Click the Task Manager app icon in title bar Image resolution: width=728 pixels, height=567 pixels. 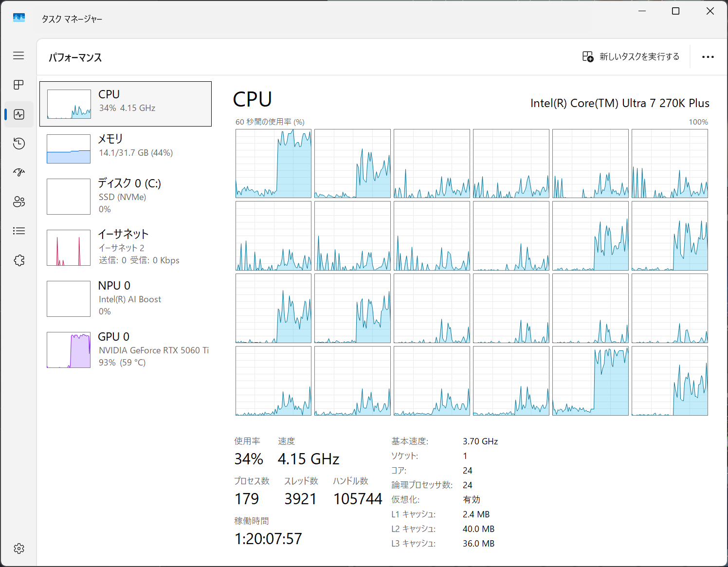point(19,18)
